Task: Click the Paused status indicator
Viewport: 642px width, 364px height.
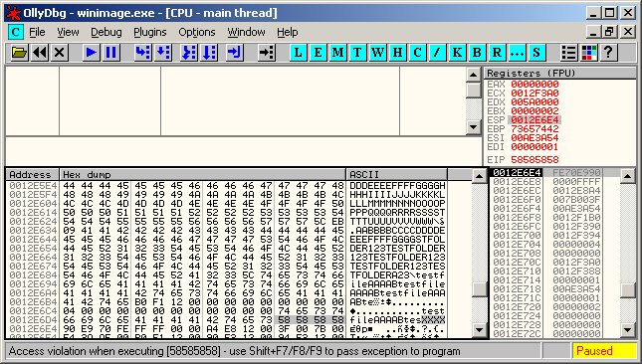Action: (604, 351)
